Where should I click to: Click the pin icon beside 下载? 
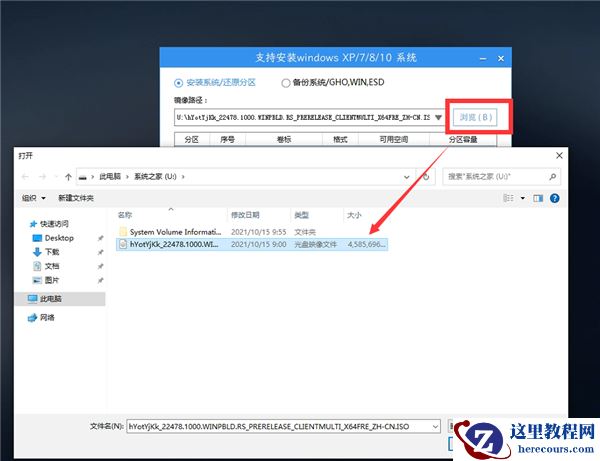coord(100,252)
